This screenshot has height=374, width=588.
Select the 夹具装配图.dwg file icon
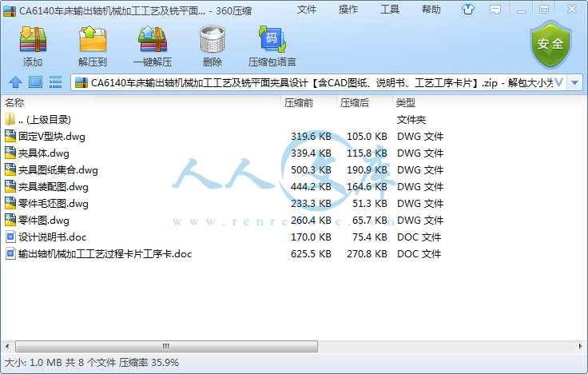coord(10,186)
